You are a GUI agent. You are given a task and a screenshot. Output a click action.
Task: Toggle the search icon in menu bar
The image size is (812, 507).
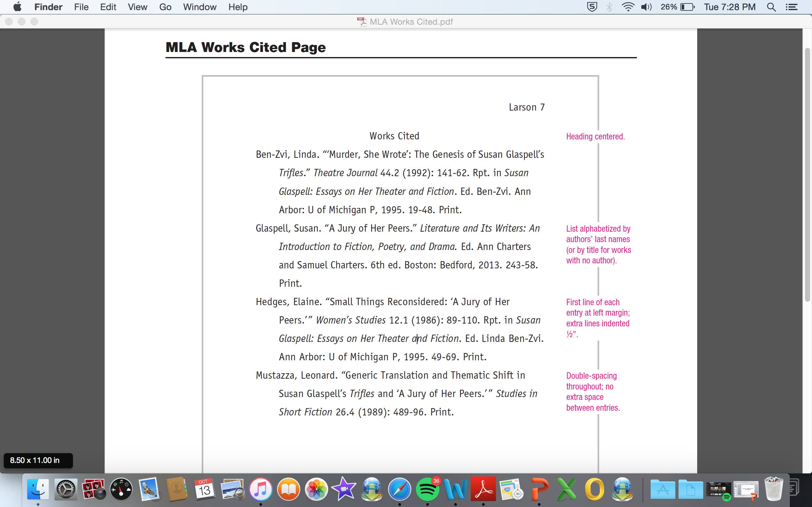[x=772, y=7]
